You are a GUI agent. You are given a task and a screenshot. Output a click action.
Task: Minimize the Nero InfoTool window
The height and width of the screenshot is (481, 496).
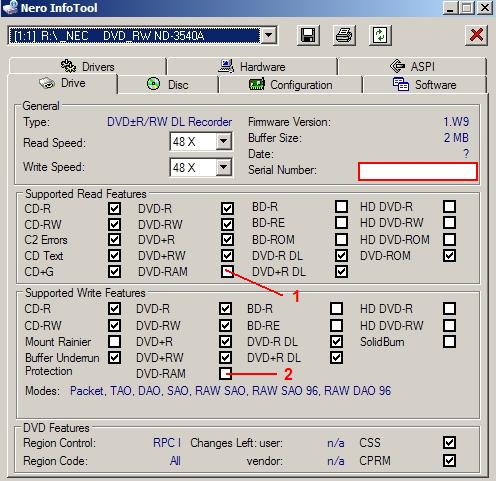(x=450, y=8)
